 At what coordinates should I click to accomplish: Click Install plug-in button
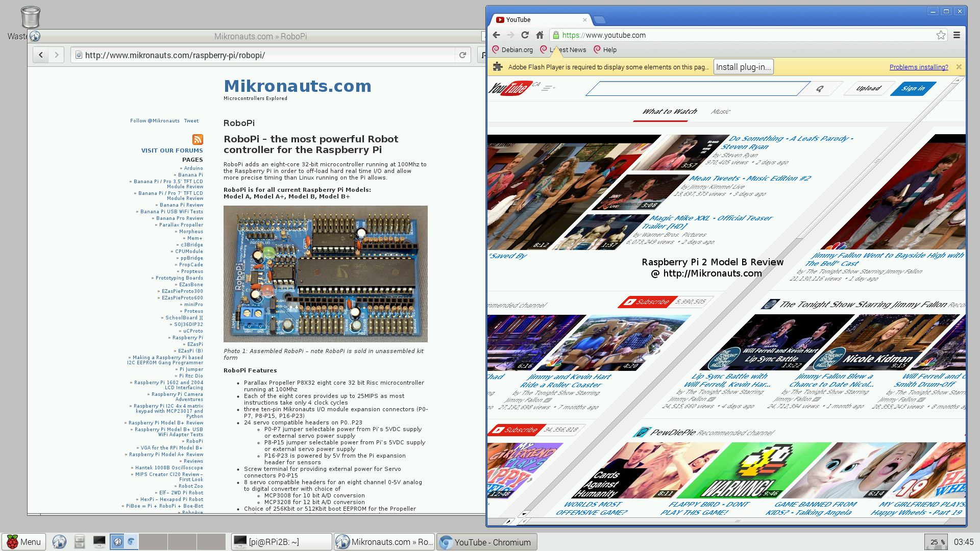pos(743,67)
